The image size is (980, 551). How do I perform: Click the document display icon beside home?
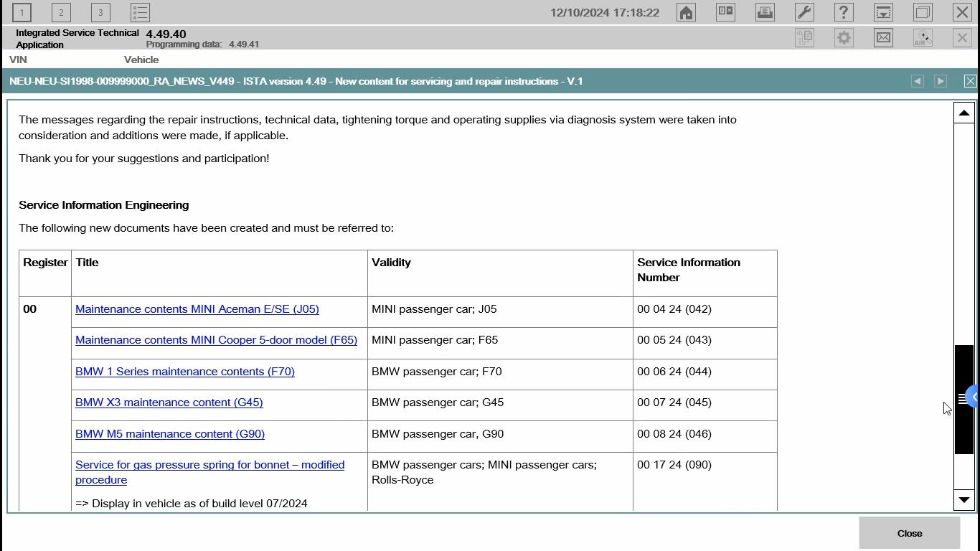pyautogui.click(x=725, y=12)
